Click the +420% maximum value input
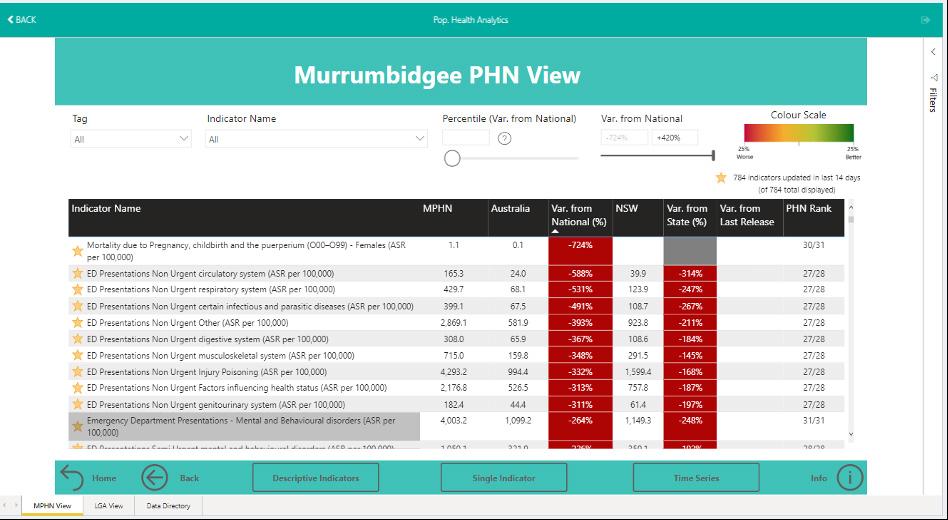The image size is (948, 520). (x=674, y=138)
